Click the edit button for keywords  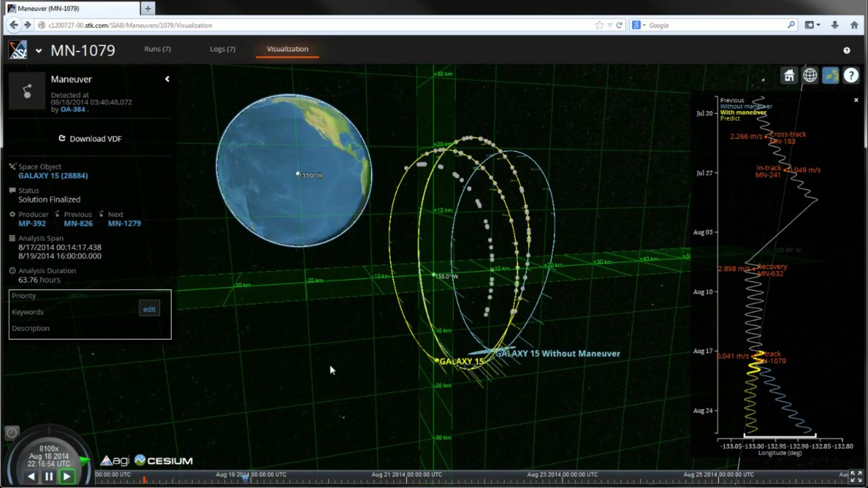pos(149,309)
